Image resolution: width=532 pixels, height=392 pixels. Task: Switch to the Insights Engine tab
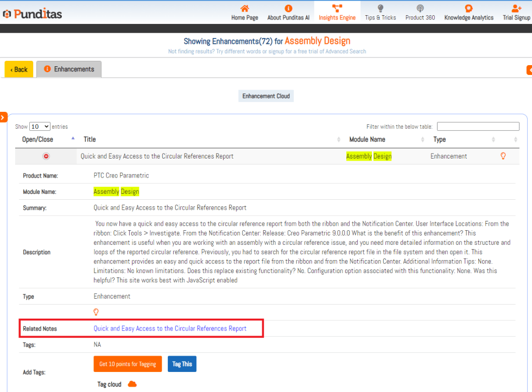337,12
